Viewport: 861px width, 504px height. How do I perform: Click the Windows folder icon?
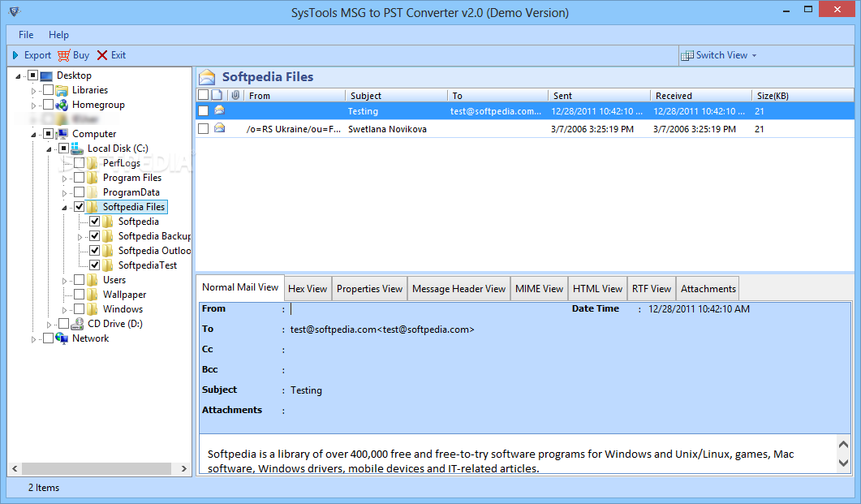tap(93, 309)
